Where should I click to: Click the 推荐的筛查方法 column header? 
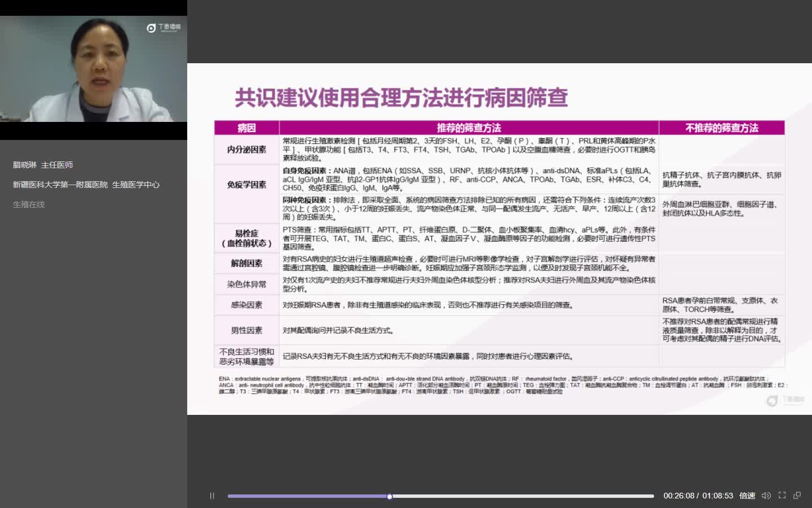click(469, 128)
